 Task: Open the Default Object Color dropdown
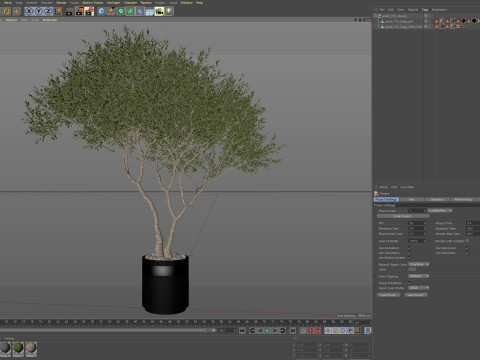[x=419, y=264]
